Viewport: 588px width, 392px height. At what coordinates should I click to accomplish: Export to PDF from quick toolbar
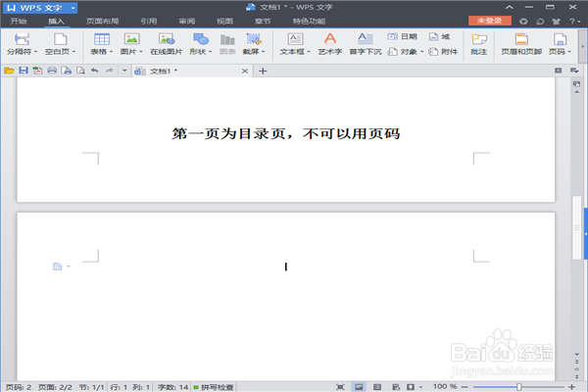(37, 71)
